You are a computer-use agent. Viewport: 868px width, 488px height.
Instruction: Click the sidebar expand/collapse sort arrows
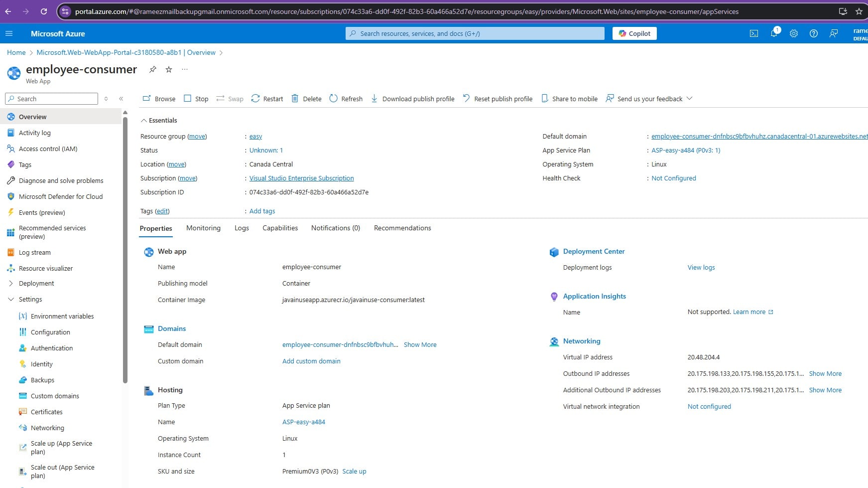pyautogui.click(x=106, y=99)
